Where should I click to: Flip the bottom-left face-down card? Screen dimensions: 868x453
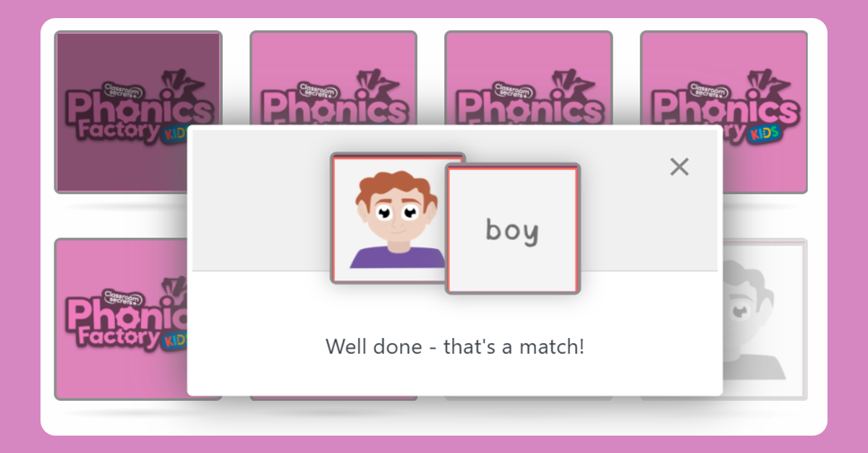[x=120, y=318]
